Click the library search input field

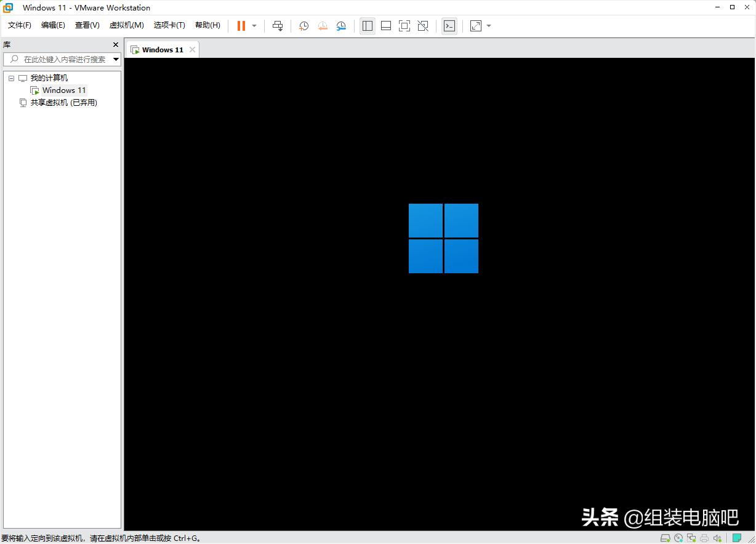62,59
